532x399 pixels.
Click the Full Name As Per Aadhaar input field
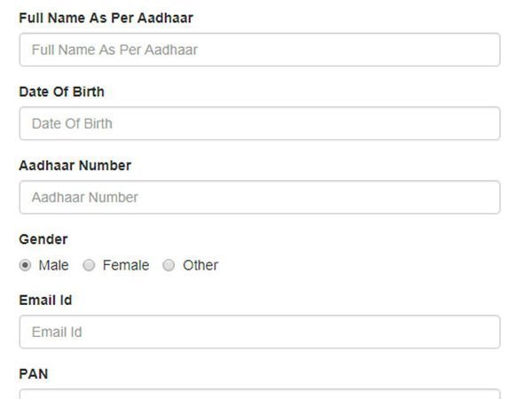(x=259, y=50)
